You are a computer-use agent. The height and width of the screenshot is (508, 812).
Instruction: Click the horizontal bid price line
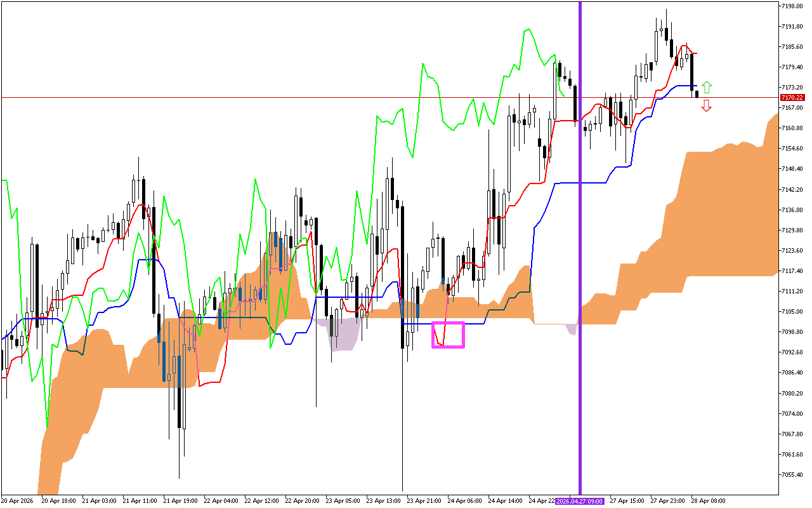[381, 97]
